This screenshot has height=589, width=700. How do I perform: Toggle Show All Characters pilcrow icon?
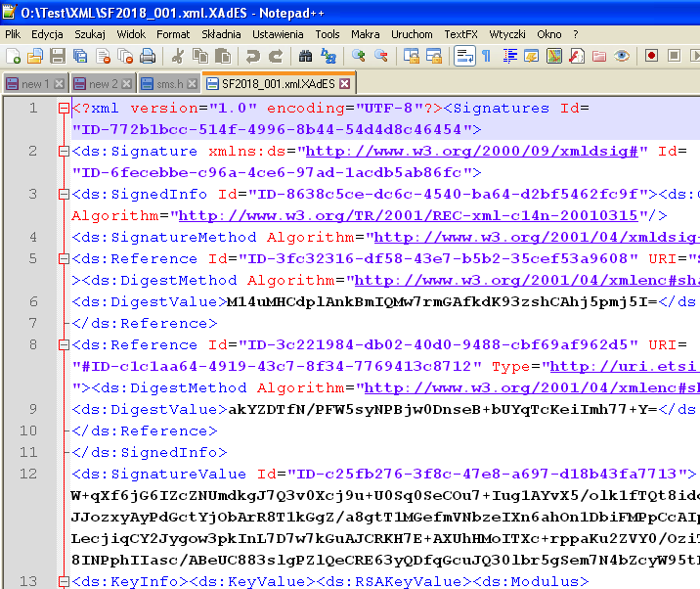487,57
